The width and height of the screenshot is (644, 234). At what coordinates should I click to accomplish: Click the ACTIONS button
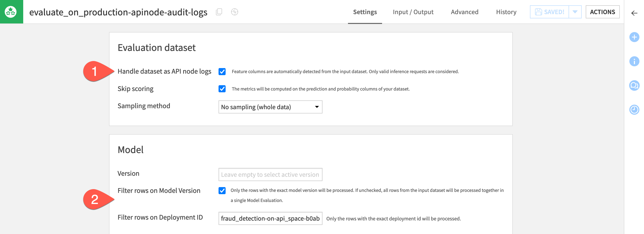pos(603,12)
